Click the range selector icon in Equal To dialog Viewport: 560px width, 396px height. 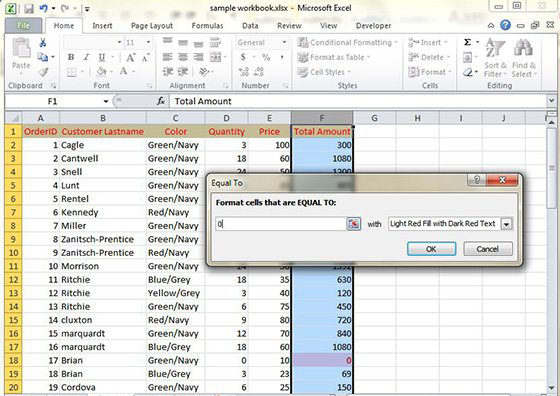click(353, 224)
